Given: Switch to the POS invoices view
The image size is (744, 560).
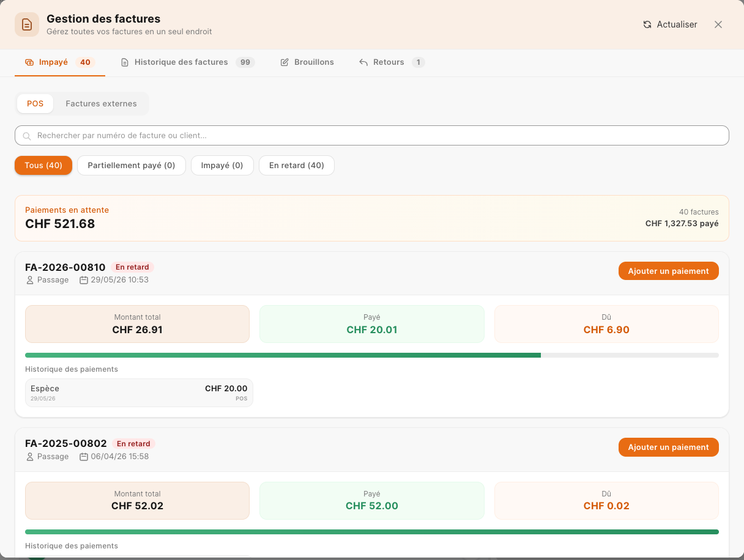Looking at the screenshot, I should (35, 104).
